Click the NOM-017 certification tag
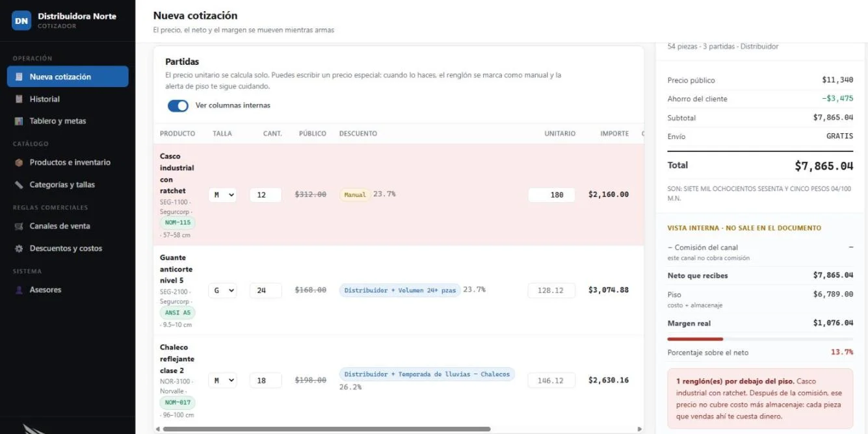Viewport: 868px width, 434px height. [x=178, y=402]
